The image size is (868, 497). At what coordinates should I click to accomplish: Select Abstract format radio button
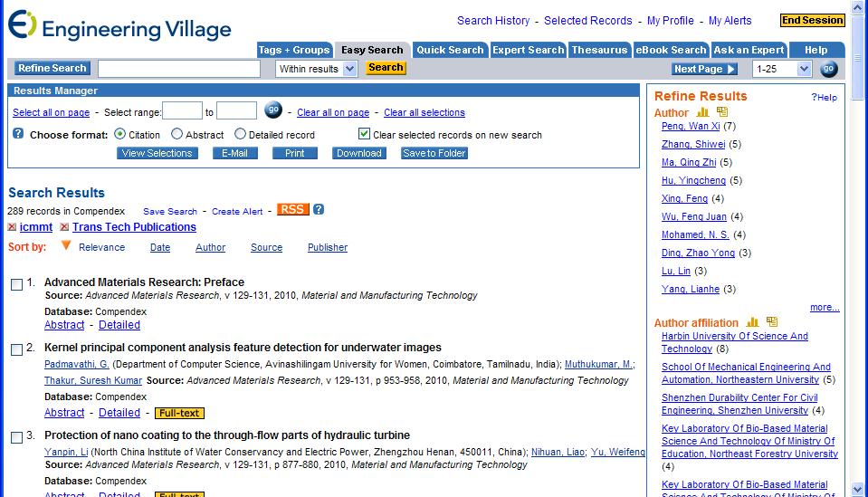(176, 134)
